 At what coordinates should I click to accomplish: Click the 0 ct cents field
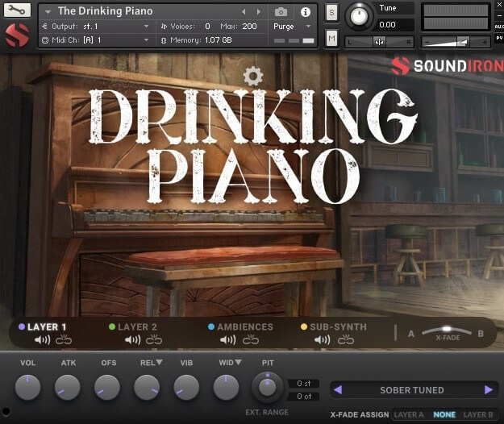pyautogui.click(x=304, y=397)
